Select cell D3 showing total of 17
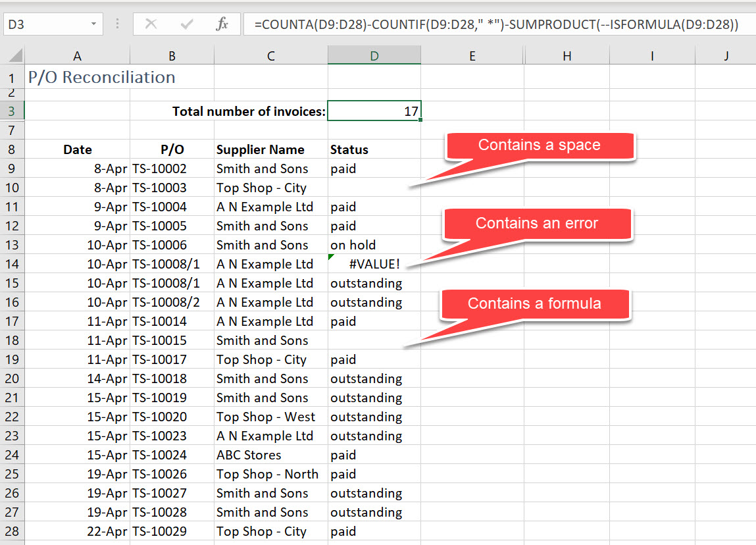Image resolution: width=756 pixels, height=545 pixels. click(x=374, y=111)
